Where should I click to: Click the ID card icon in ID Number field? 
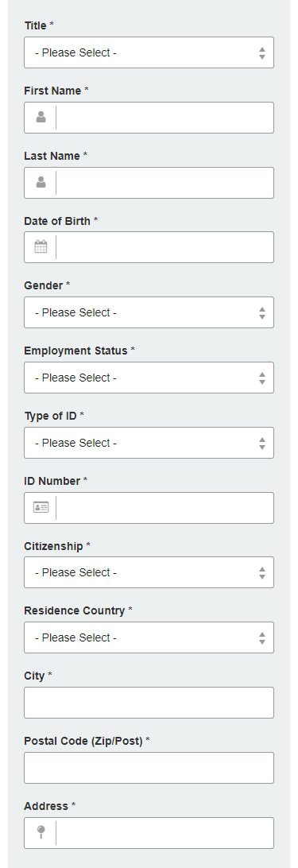[41, 507]
